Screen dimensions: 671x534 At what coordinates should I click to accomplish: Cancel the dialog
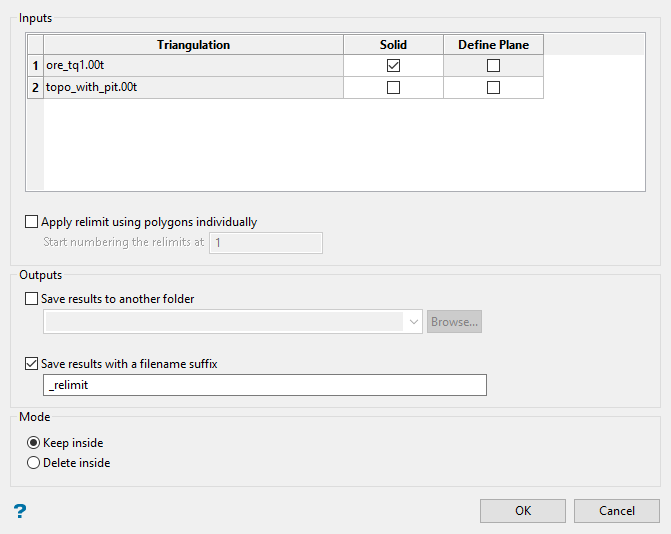tap(616, 511)
